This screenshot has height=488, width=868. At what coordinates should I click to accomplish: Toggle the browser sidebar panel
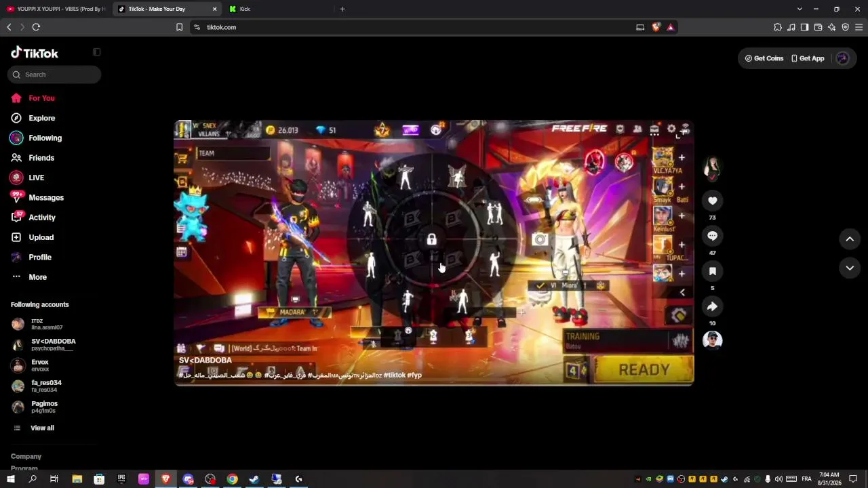[804, 27]
